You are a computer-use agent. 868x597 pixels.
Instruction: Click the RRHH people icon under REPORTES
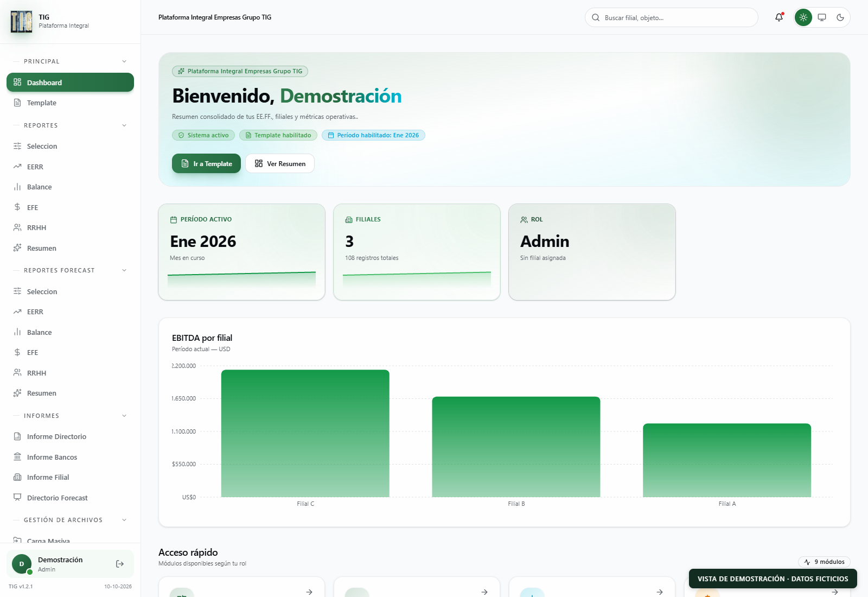pyautogui.click(x=17, y=228)
